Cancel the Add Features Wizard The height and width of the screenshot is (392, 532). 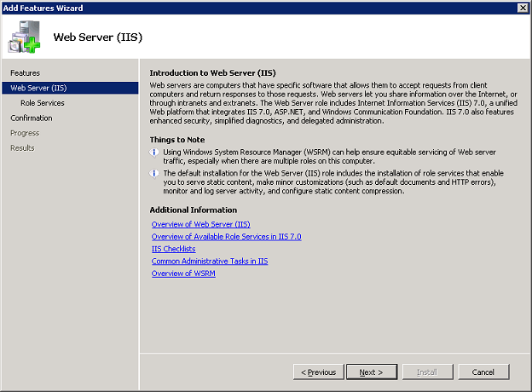click(x=483, y=372)
